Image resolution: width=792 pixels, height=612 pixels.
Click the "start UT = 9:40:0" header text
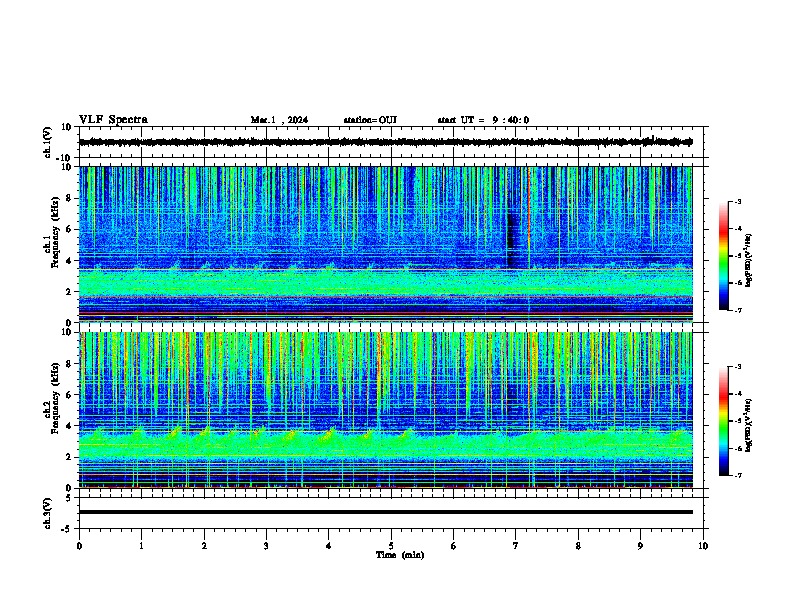[x=483, y=120]
